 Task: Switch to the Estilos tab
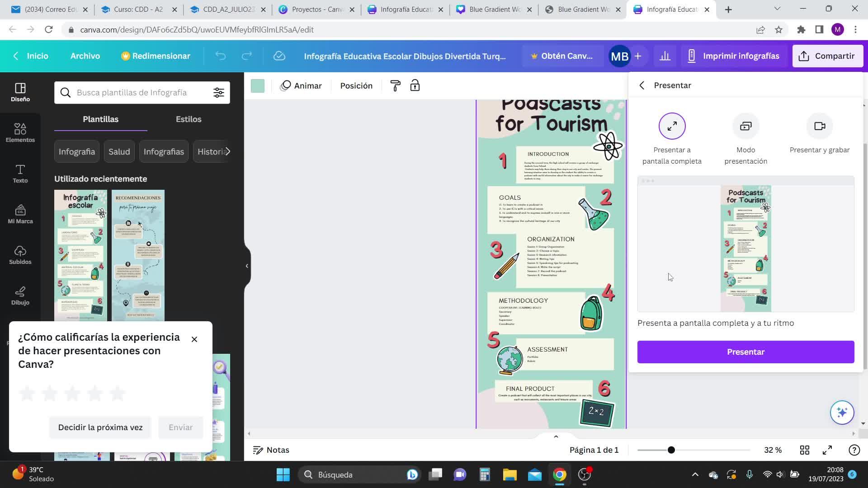tap(189, 119)
